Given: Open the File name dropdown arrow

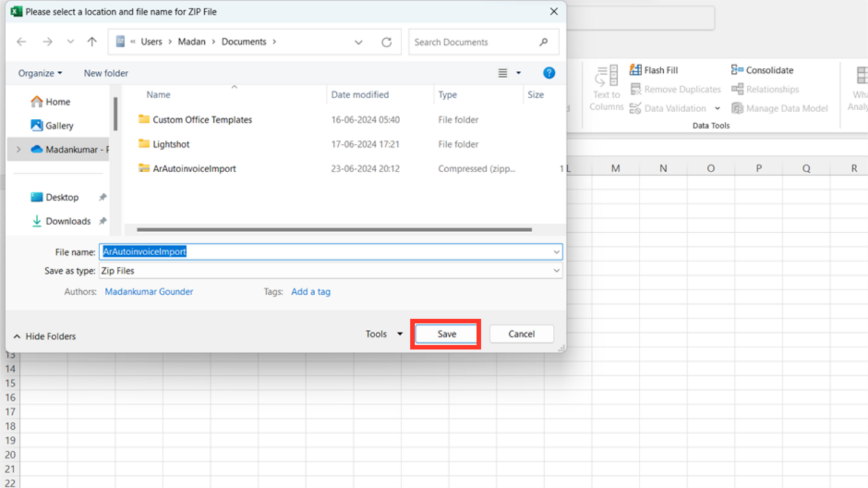Looking at the screenshot, I should [556, 252].
